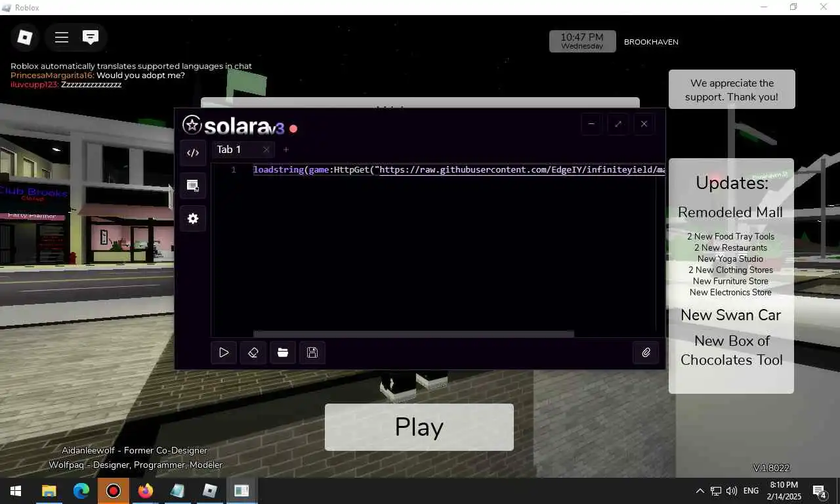Click the 10:47 PM Wednesday clock display

tap(582, 41)
